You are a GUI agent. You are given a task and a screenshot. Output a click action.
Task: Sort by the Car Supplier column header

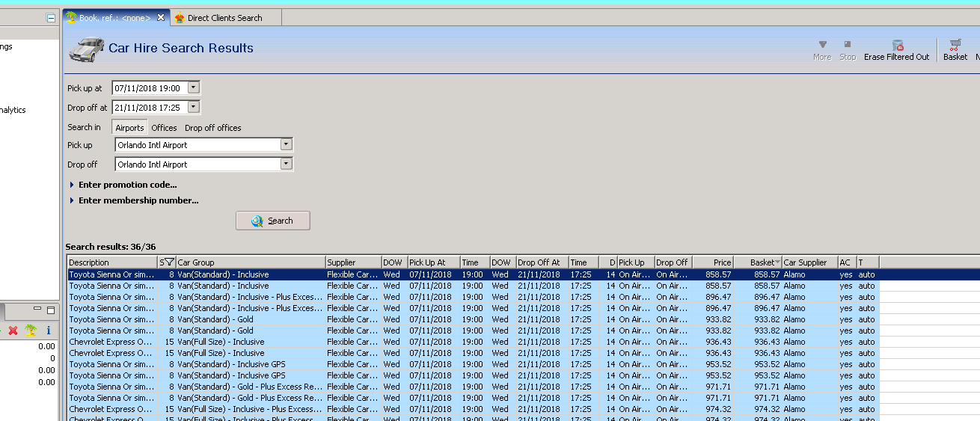point(809,262)
